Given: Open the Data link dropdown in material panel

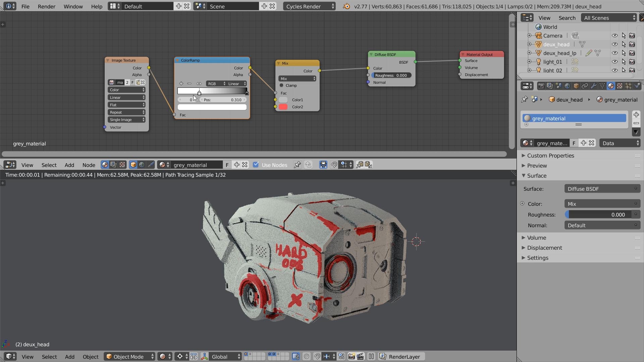Looking at the screenshot, I should tap(620, 143).
